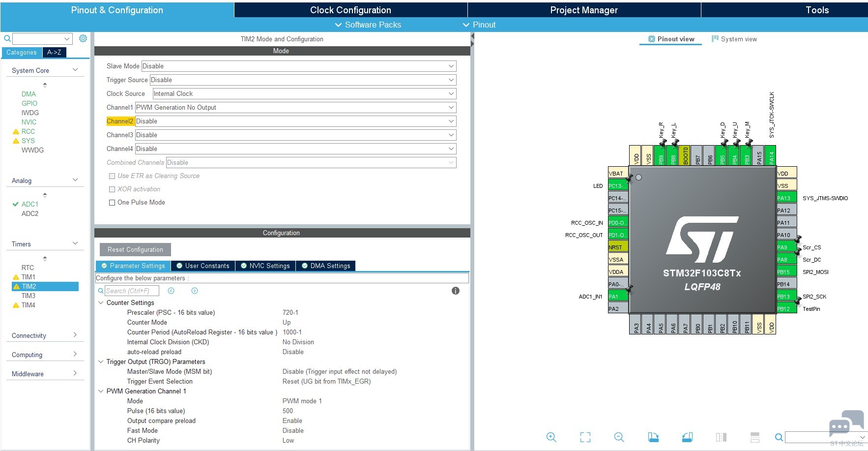
Task: Click the parameter info icon
Action: coord(456,291)
